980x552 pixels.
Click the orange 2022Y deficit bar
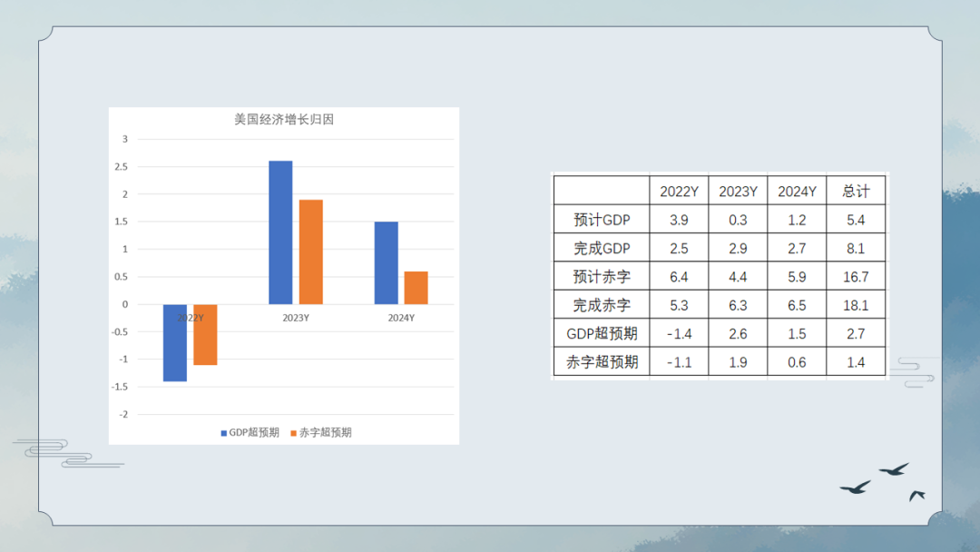[205, 334]
